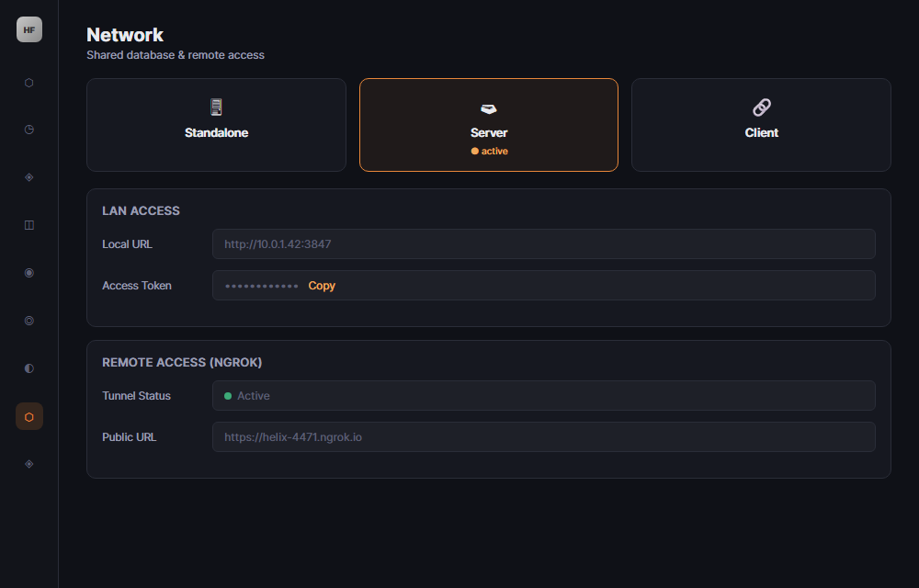Open the concentric rings sidebar icon

[28, 321]
